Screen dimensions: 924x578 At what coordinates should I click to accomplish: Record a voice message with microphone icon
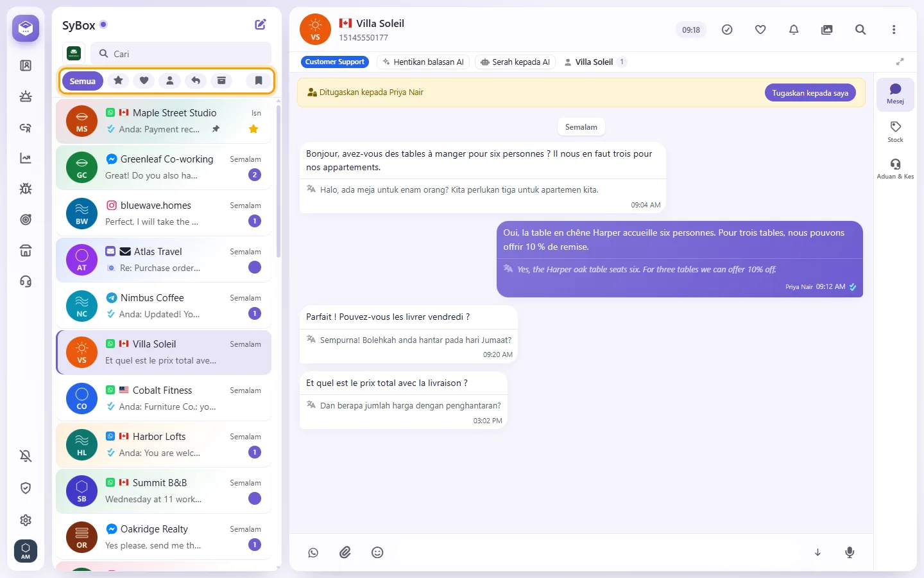(x=850, y=552)
